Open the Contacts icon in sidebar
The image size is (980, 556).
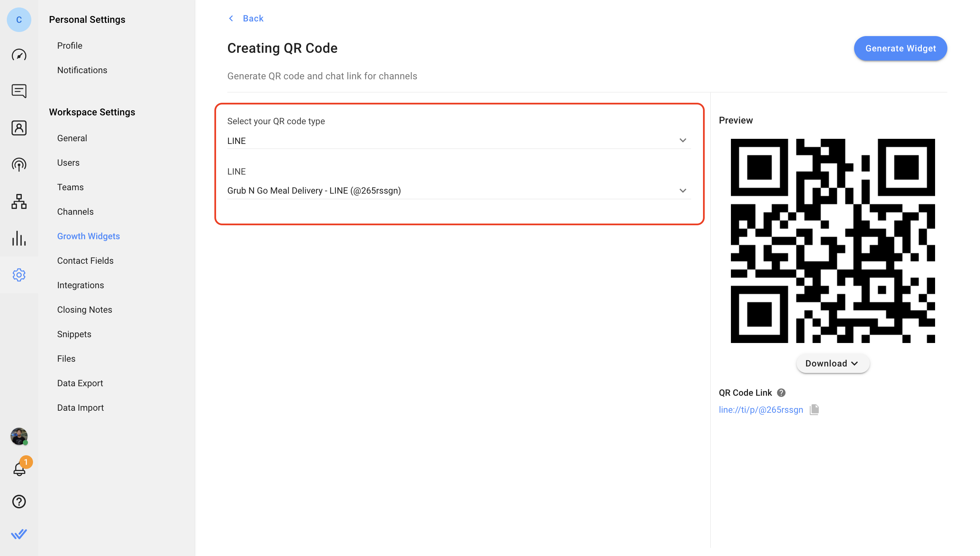click(x=19, y=128)
